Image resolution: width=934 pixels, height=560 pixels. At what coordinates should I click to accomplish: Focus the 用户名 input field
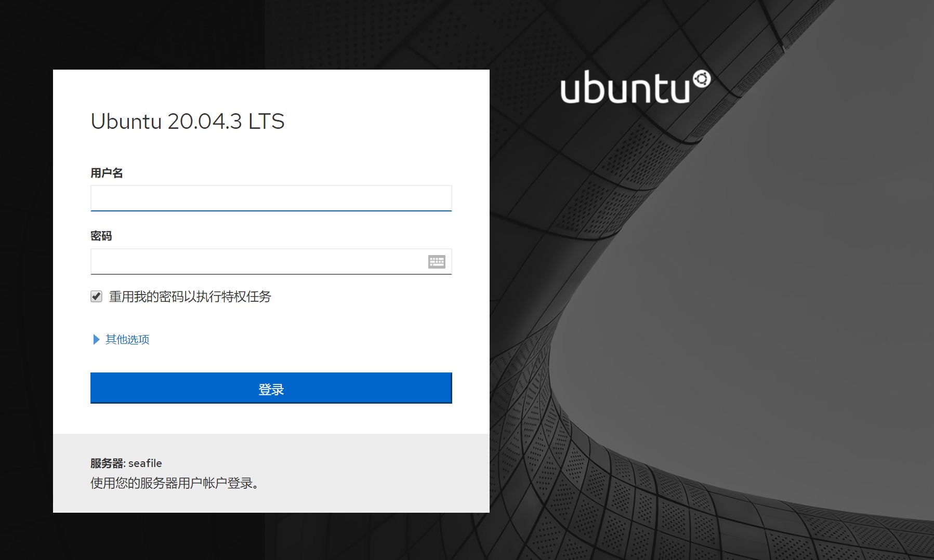coord(270,198)
